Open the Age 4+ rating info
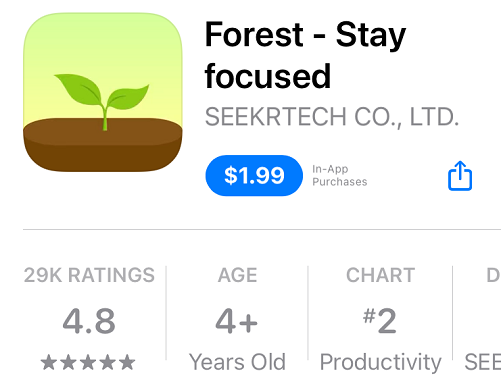The width and height of the screenshot is (501, 390). click(x=237, y=318)
